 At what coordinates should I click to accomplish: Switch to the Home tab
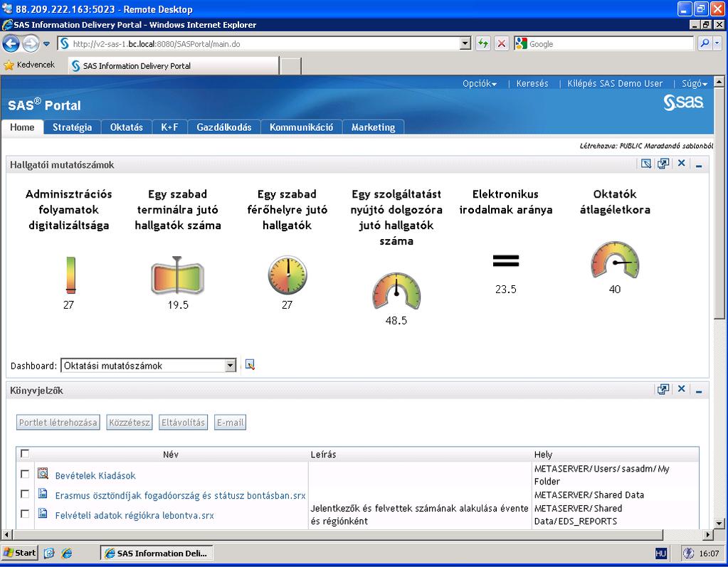click(22, 127)
